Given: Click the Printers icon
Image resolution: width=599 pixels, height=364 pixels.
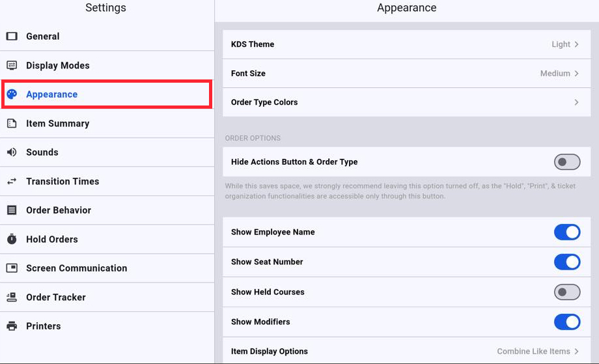Looking at the screenshot, I should point(12,326).
